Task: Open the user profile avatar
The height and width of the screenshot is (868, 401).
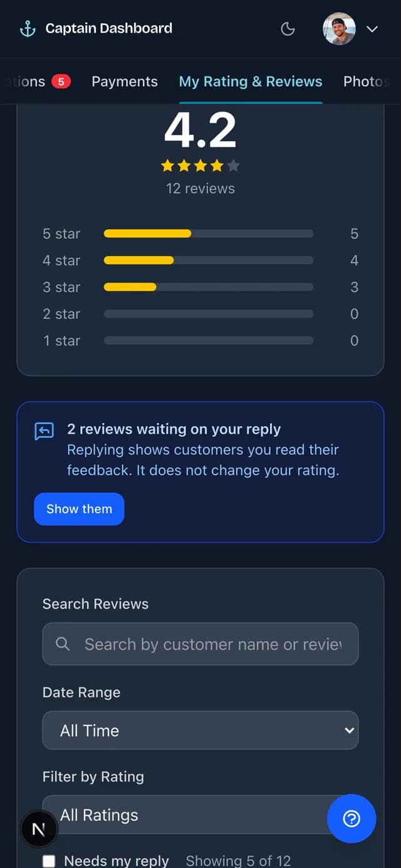Action: click(339, 29)
